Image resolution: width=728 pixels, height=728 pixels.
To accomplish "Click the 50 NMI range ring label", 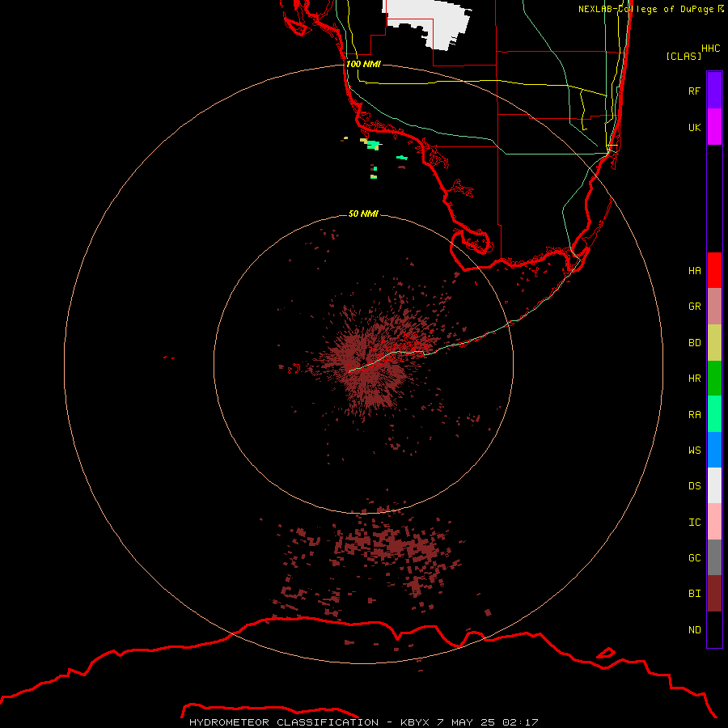I will (x=363, y=214).
